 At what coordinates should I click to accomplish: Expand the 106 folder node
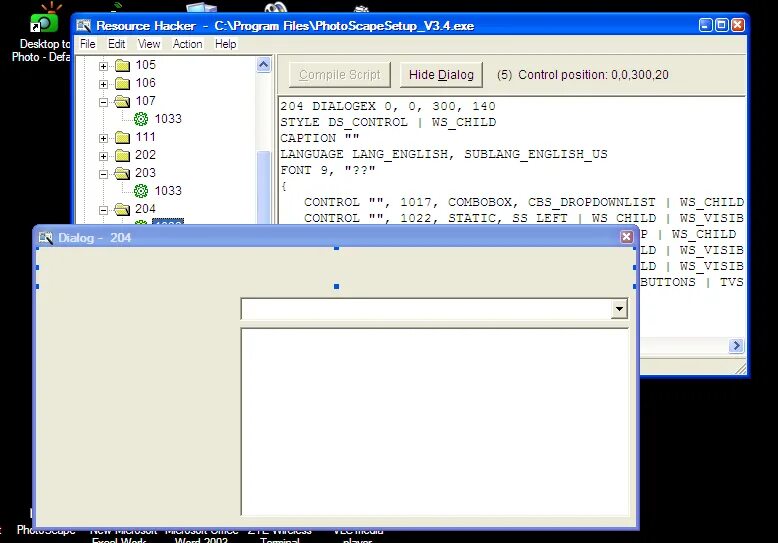click(103, 84)
